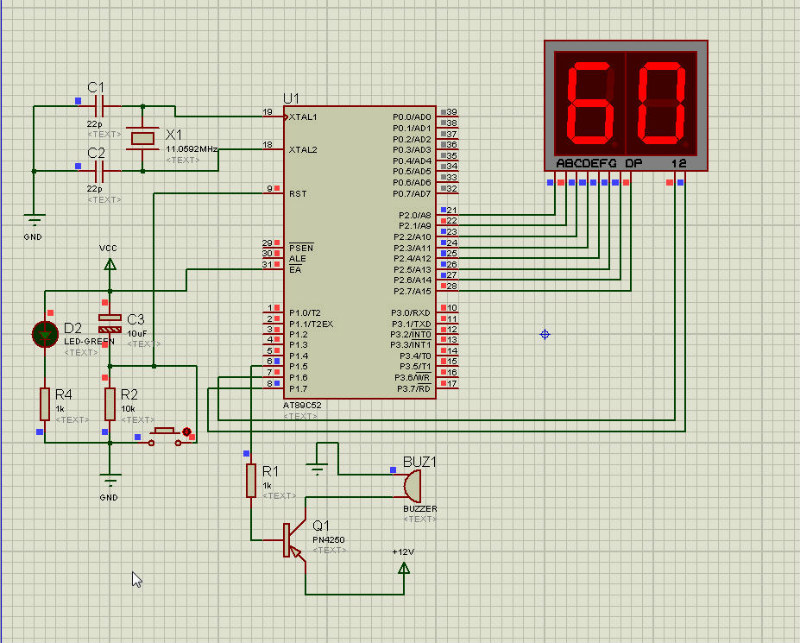Click the Q1 PN4250 transistor symbol

click(x=290, y=540)
